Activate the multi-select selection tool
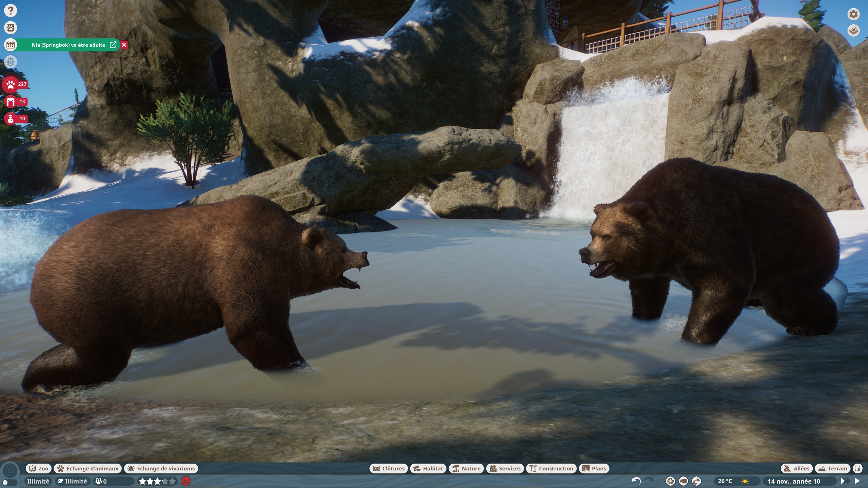Viewport: 868px width, 488px height. click(x=857, y=468)
